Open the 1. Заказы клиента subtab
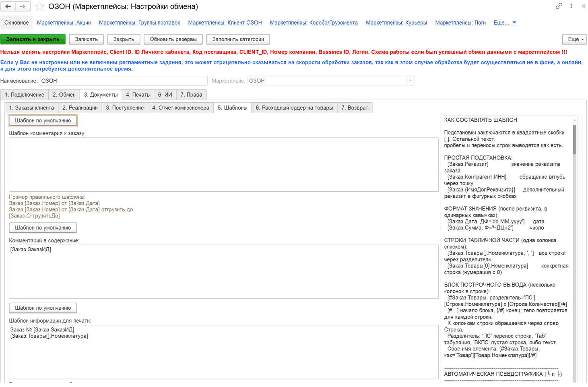 click(31, 108)
